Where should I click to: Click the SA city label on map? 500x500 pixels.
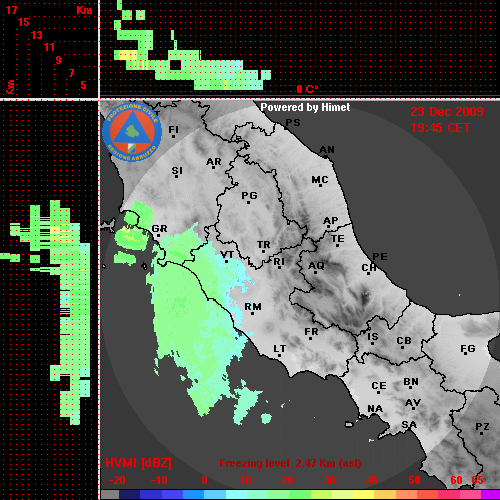click(x=409, y=425)
